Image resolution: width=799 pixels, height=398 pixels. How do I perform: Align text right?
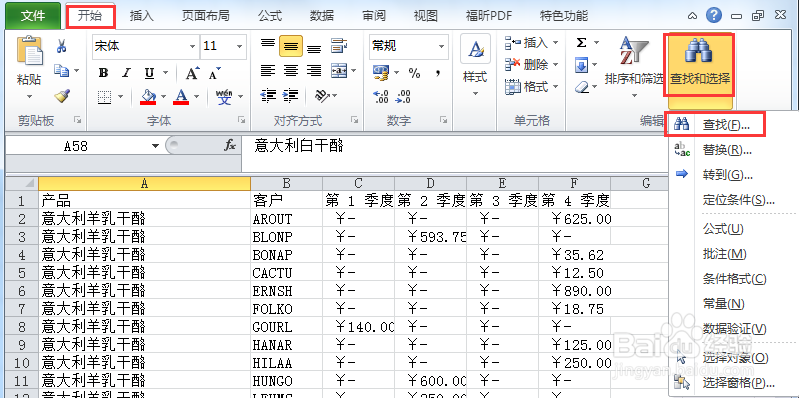(314, 70)
